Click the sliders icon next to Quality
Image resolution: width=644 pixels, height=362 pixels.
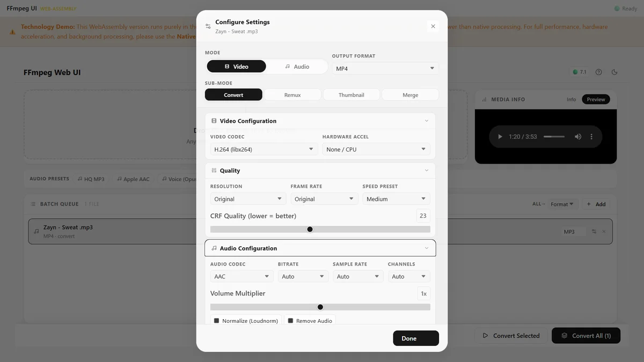pos(214,171)
